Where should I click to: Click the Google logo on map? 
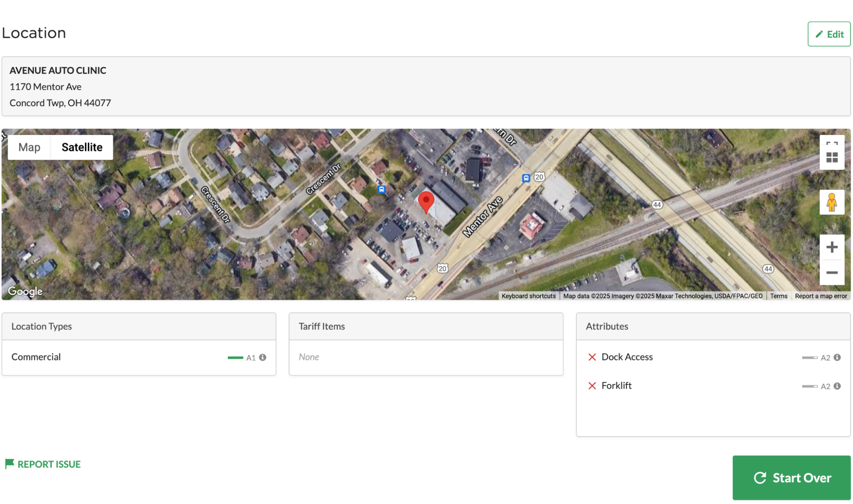click(x=25, y=291)
